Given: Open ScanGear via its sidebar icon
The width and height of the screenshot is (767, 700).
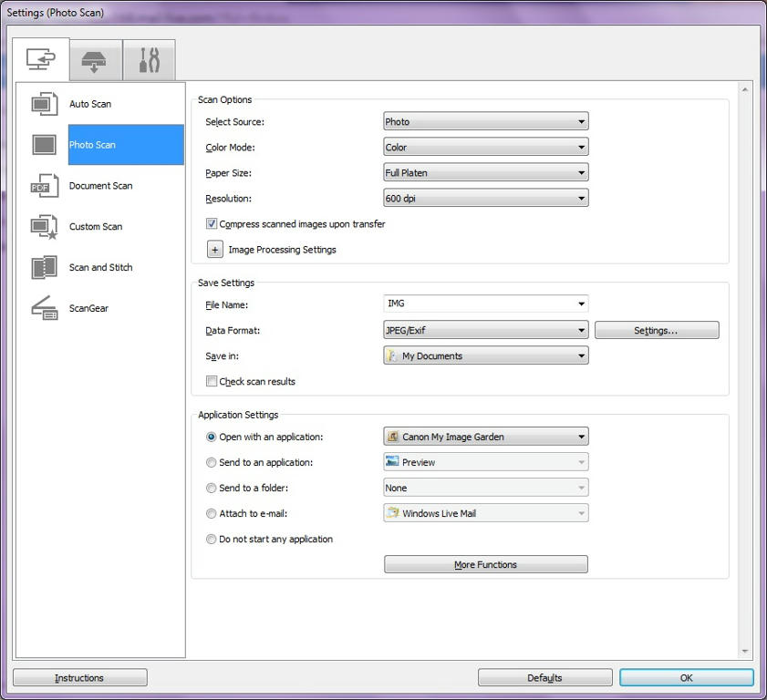Looking at the screenshot, I should [44, 309].
